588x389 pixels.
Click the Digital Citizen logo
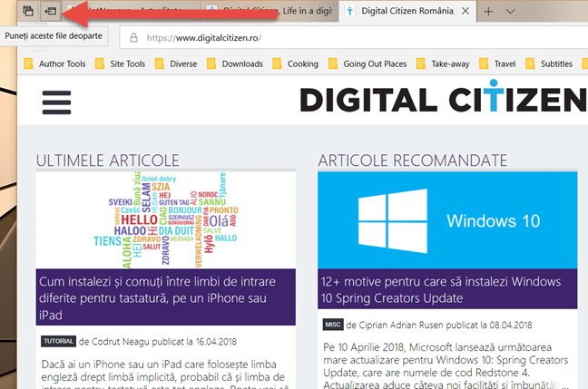[x=443, y=97]
